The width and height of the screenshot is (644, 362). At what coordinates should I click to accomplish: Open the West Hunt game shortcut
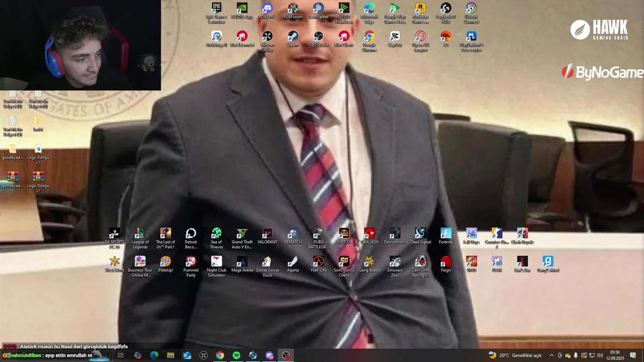(x=115, y=264)
